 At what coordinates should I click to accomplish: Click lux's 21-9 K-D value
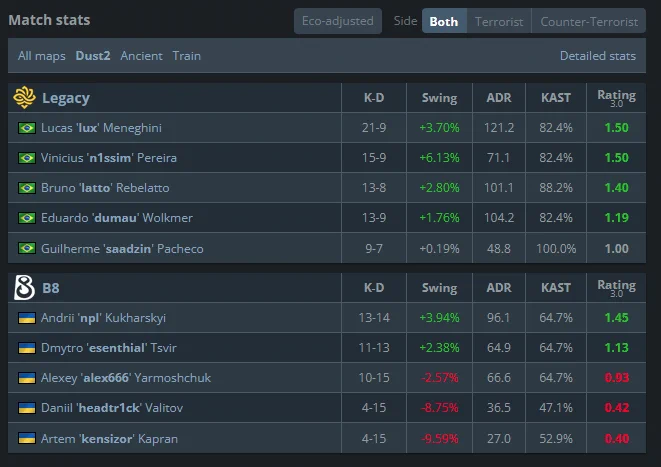point(374,128)
